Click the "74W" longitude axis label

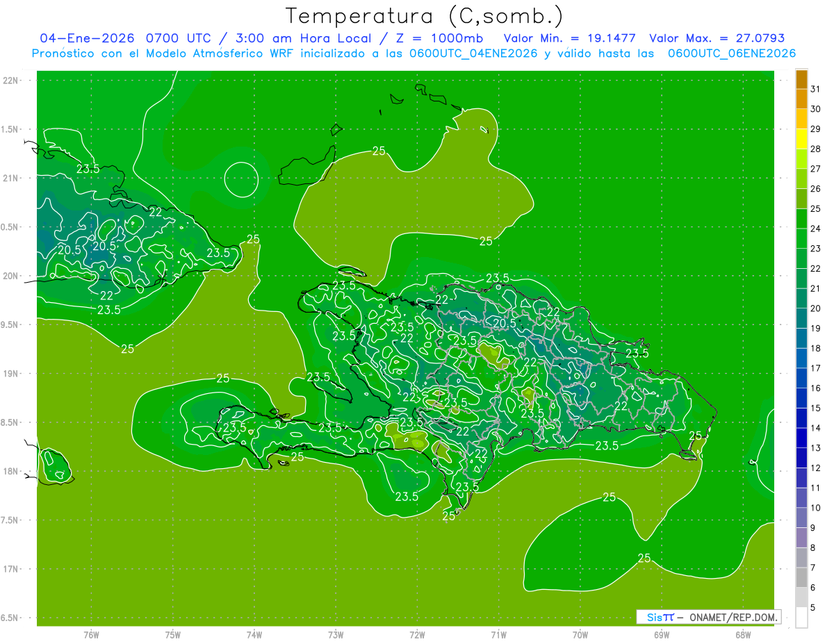tap(254, 635)
